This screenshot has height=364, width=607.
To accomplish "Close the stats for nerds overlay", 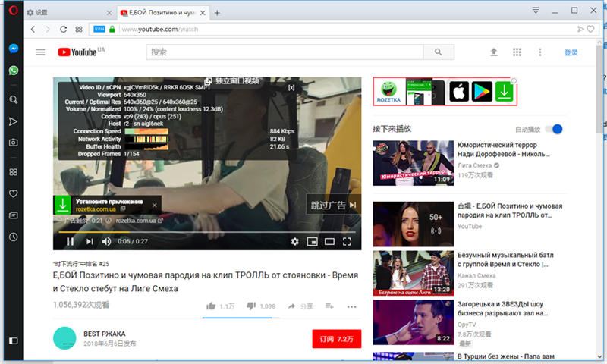I will pos(291,87).
